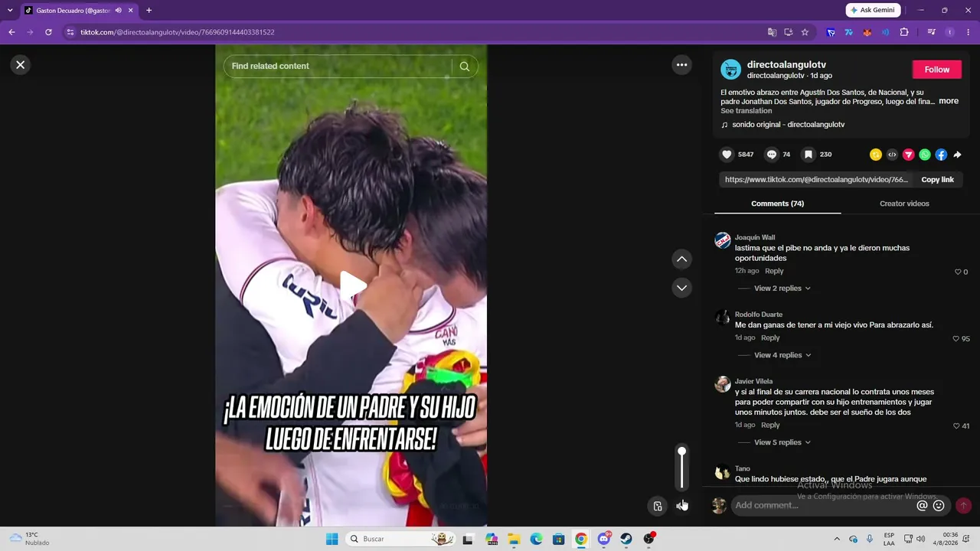The height and width of the screenshot is (551, 980).
Task: Go to the previous video
Action: (x=681, y=259)
